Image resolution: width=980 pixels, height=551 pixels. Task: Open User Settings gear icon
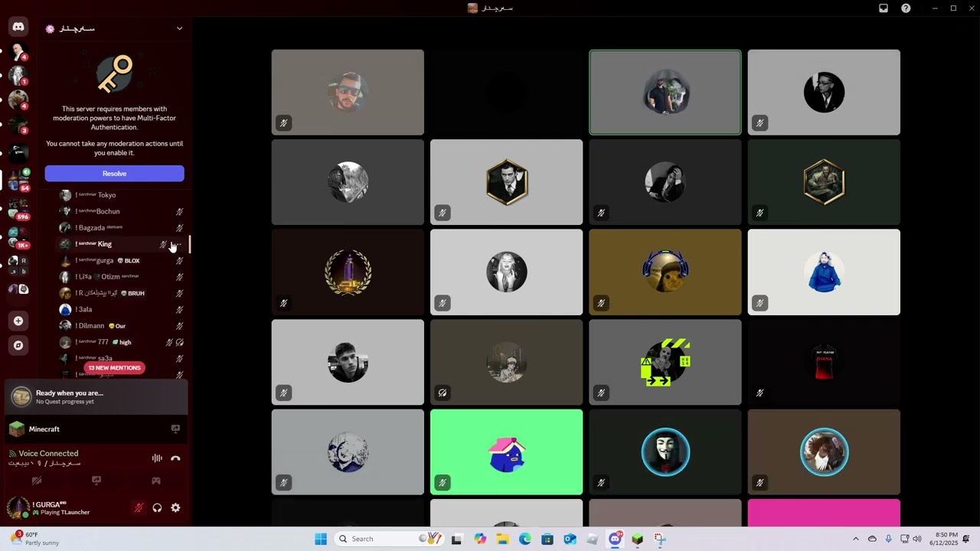pos(175,507)
